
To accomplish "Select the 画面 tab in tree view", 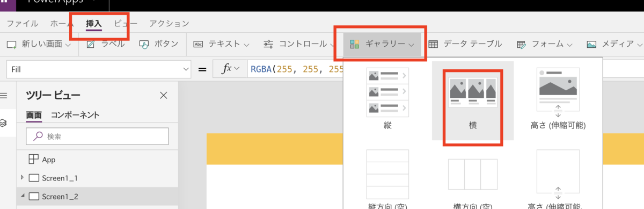I will click(x=34, y=115).
